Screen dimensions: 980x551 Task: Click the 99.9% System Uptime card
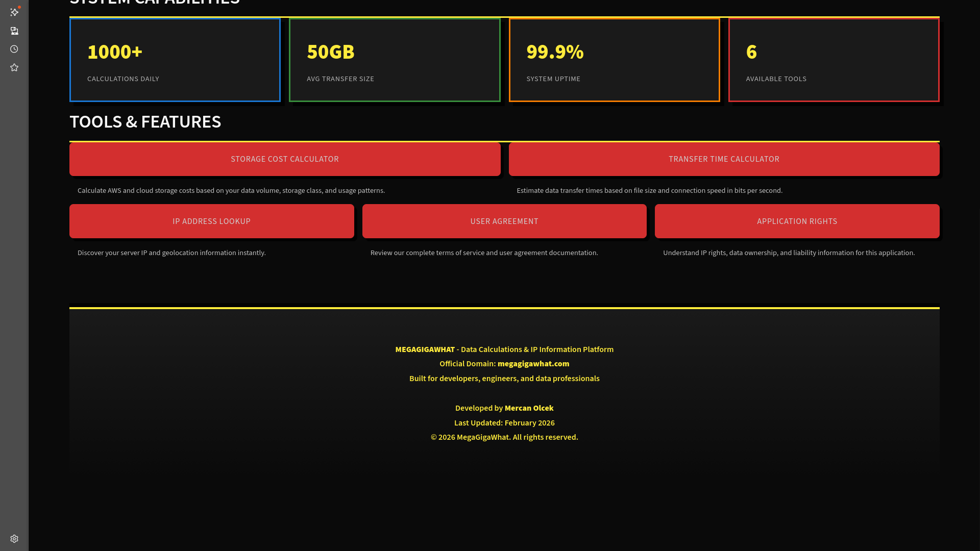coord(614,60)
